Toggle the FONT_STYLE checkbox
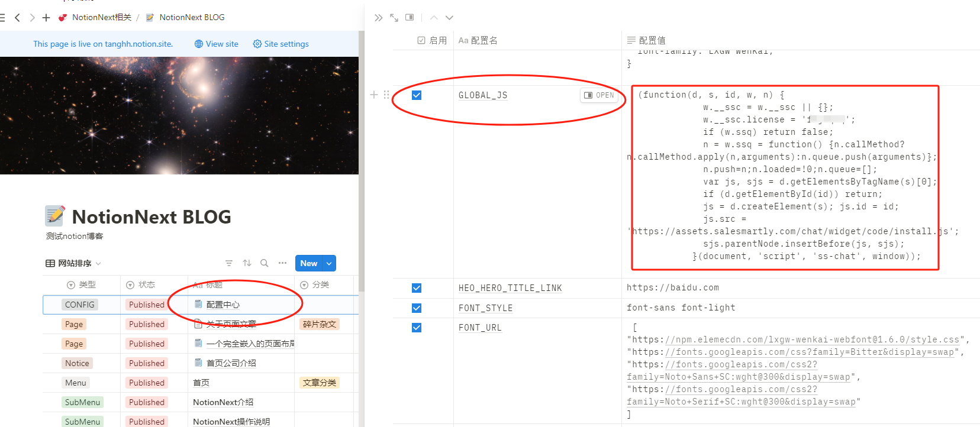The width and height of the screenshot is (980, 427). [x=417, y=308]
